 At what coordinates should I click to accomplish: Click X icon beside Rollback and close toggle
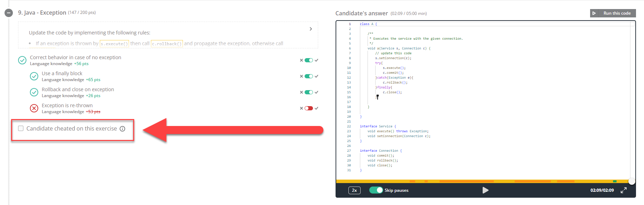tap(301, 92)
